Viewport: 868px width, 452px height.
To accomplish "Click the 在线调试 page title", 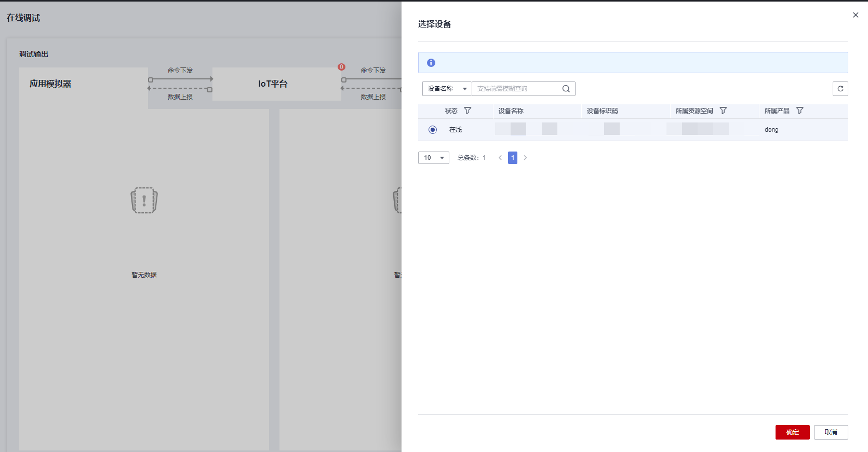I will 23,18.
